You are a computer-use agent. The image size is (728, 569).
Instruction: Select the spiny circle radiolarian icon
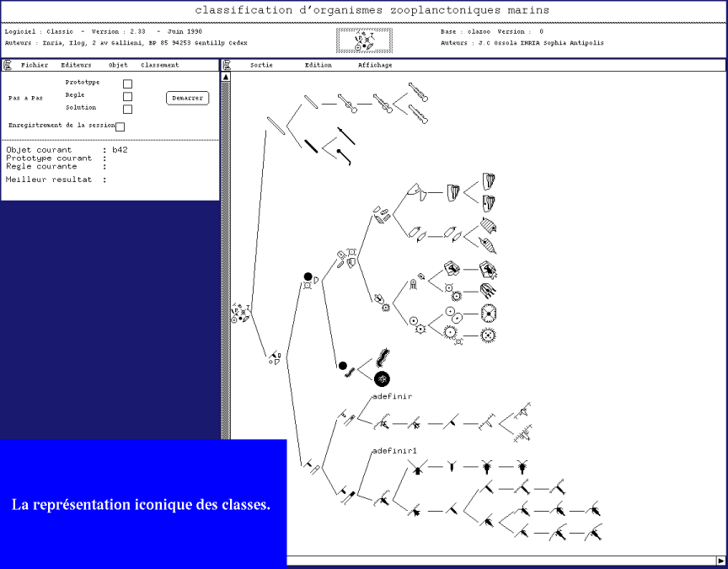click(x=489, y=335)
